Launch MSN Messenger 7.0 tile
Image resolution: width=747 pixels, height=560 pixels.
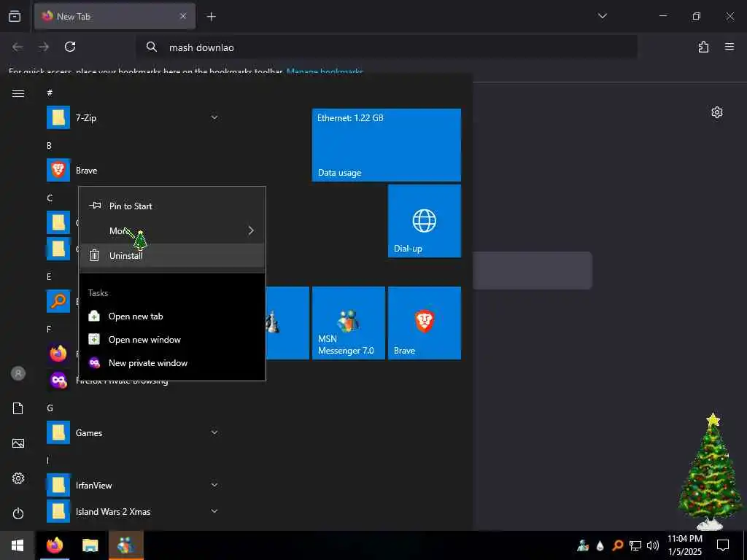click(348, 323)
